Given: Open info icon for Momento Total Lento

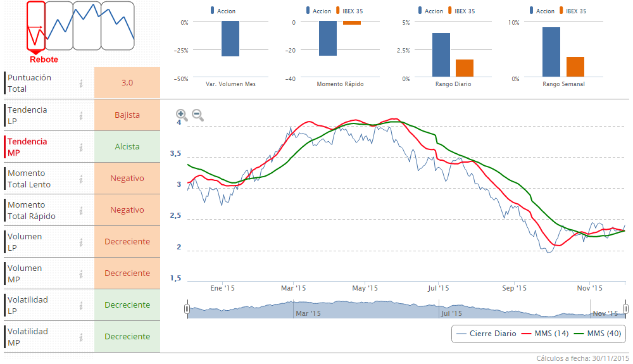Looking at the screenshot, I should click(x=81, y=179).
